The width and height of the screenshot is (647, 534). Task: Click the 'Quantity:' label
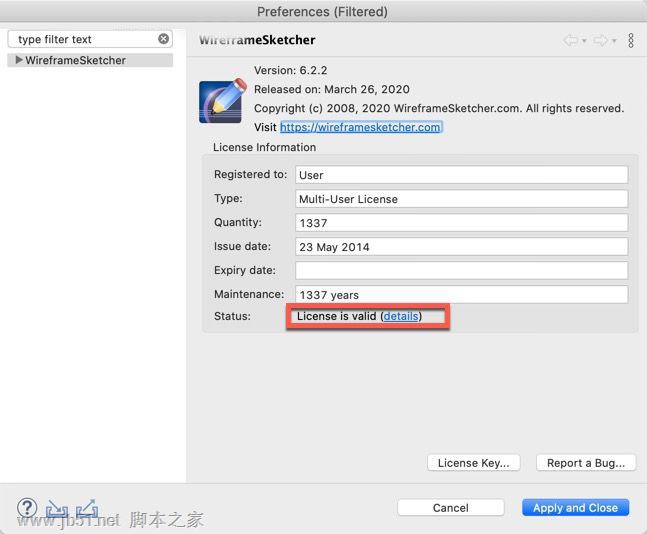238,222
